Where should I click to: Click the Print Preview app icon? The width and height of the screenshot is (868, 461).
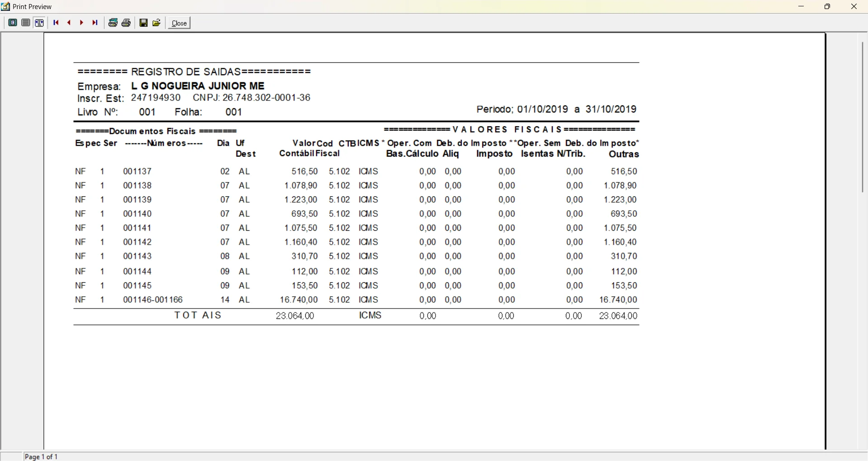5,7
